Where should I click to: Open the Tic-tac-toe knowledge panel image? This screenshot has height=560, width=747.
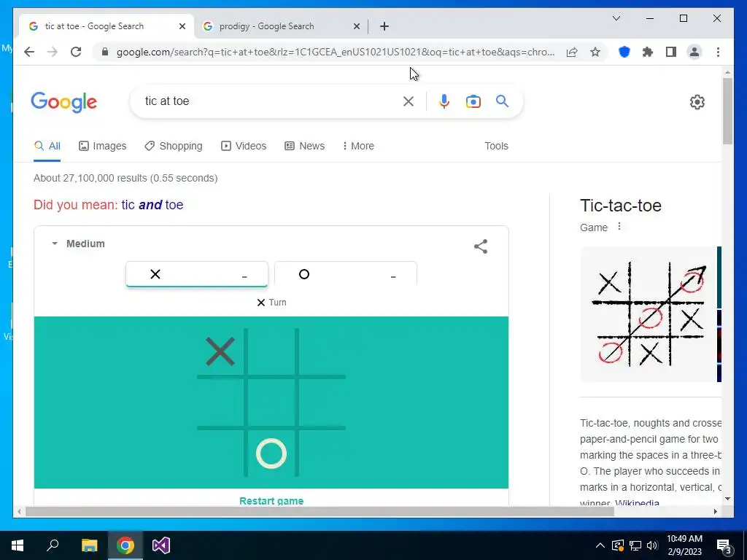click(x=649, y=314)
